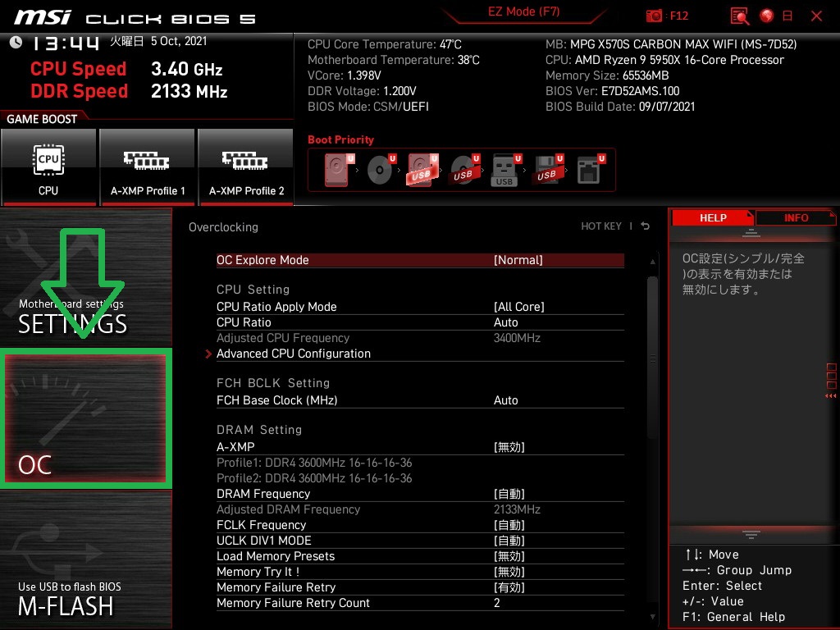Click the settings list scrollbar down arrow
This screenshot has width=840, height=630.
[652, 617]
